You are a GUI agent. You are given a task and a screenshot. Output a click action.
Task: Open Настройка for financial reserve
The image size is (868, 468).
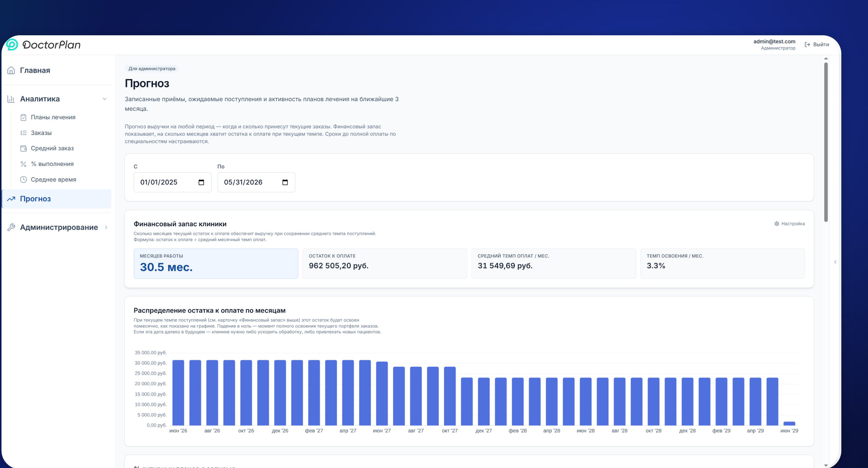point(789,223)
